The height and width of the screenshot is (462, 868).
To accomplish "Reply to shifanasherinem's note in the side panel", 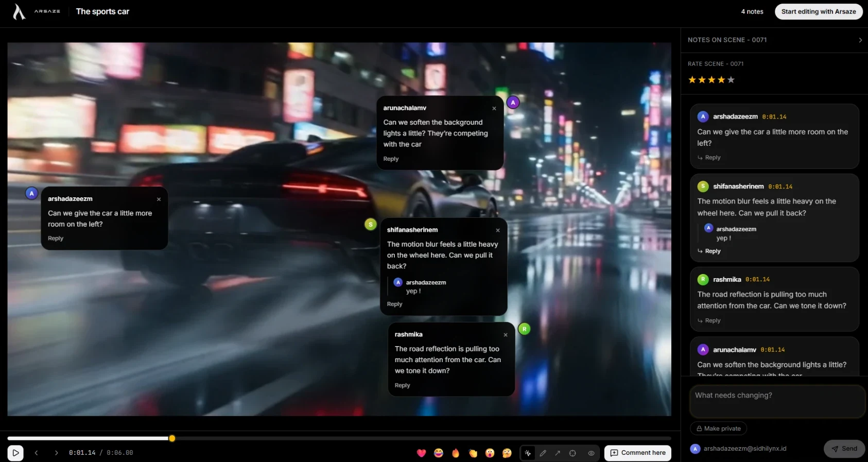I will point(709,251).
